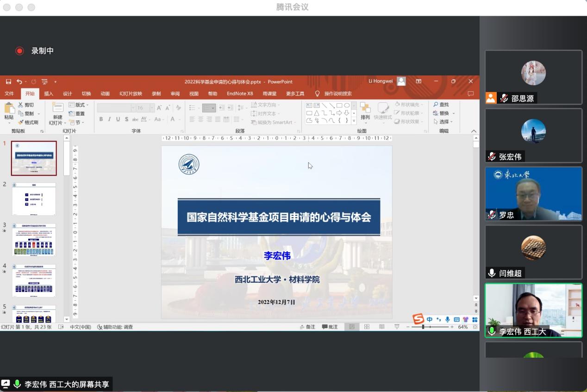Switch to slide sorter view icon
The width and height of the screenshot is (587, 392).
(367, 327)
